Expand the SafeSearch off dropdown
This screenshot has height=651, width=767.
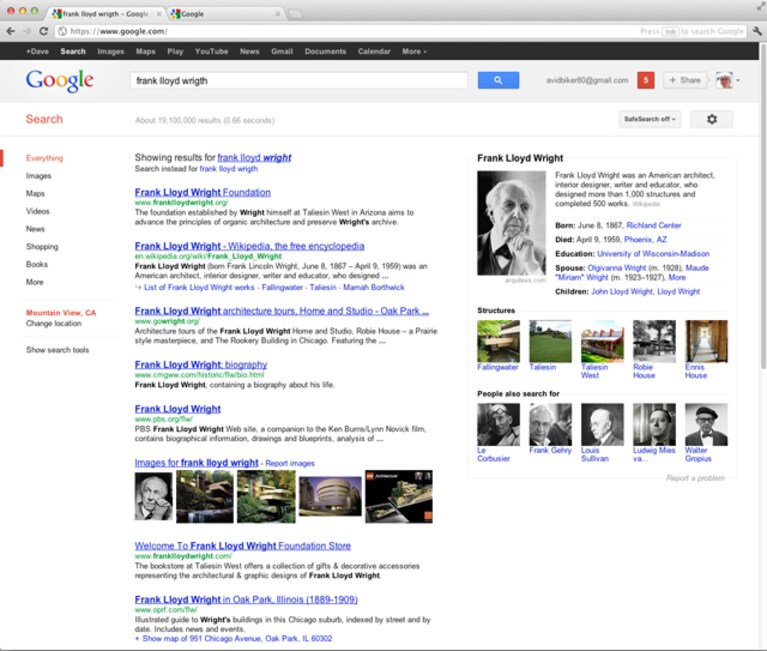tap(650, 119)
